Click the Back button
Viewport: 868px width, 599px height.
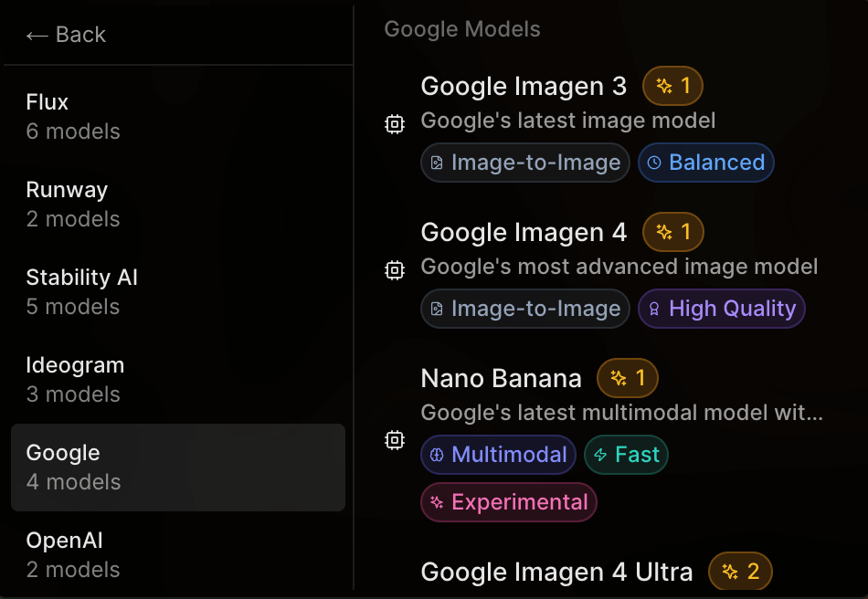[64, 34]
